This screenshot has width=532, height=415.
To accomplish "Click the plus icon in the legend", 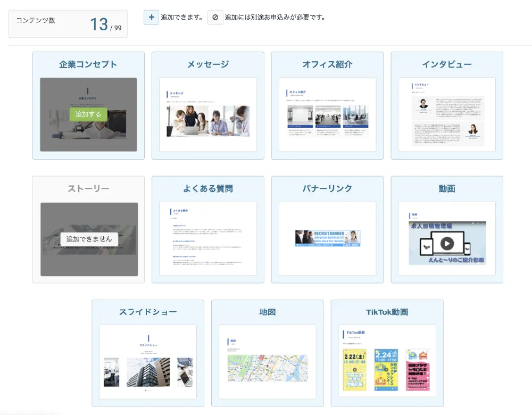I will click(x=151, y=18).
